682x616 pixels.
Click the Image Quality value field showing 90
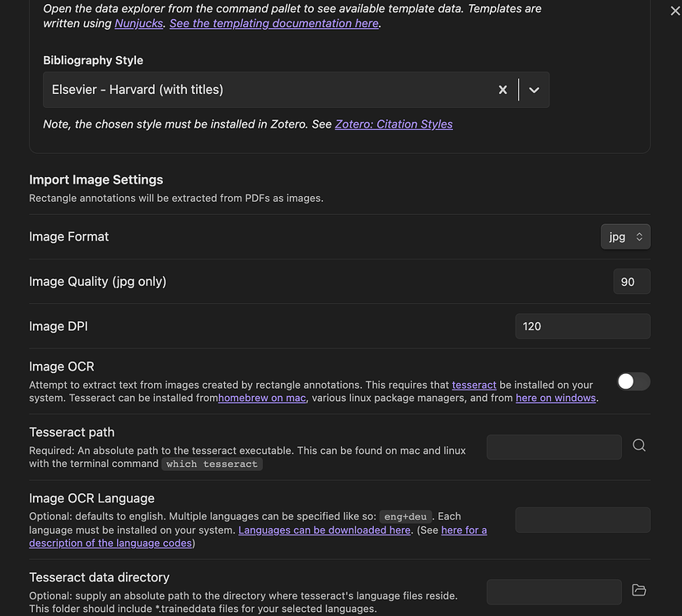(631, 281)
